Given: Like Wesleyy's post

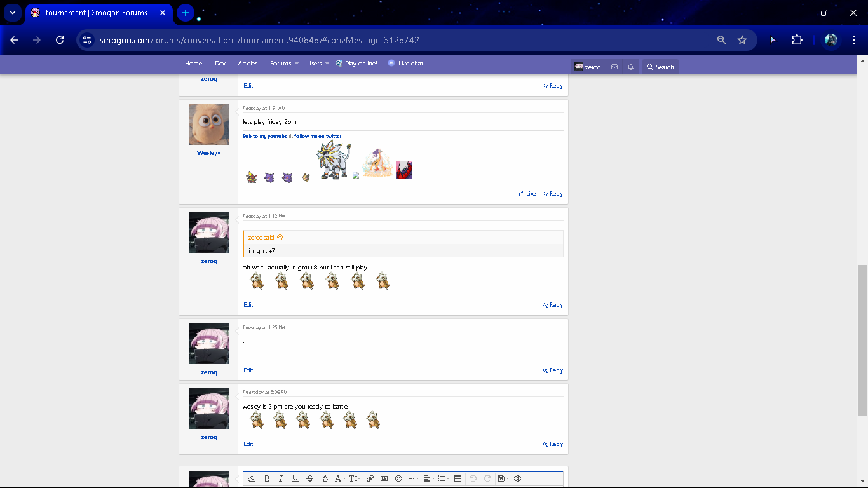Looking at the screenshot, I should click(x=527, y=194).
